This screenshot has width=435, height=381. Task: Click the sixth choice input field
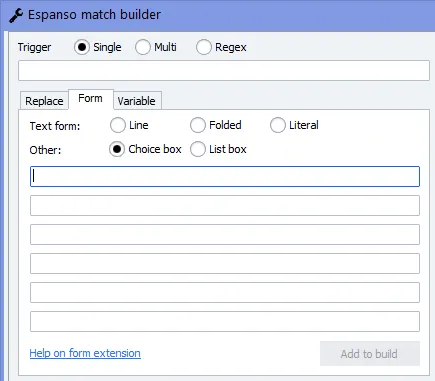click(x=225, y=321)
